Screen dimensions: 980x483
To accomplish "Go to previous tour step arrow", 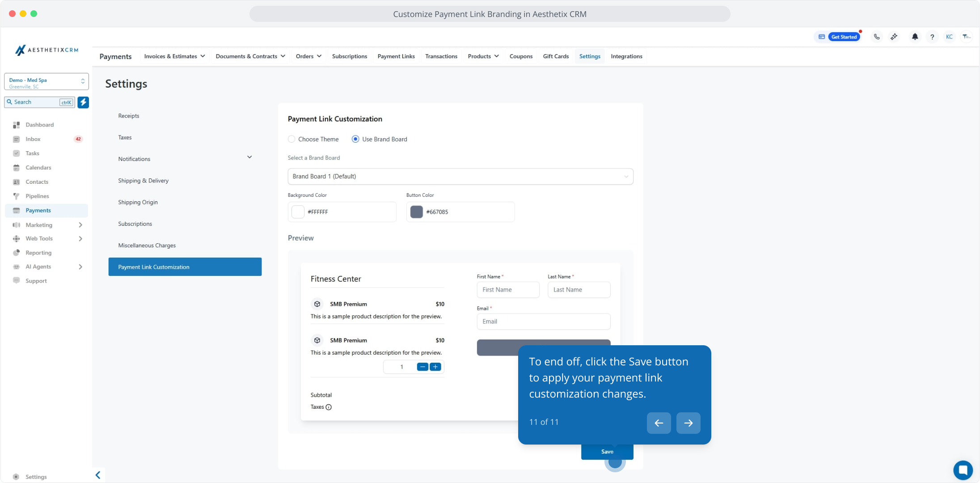I will point(659,423).
